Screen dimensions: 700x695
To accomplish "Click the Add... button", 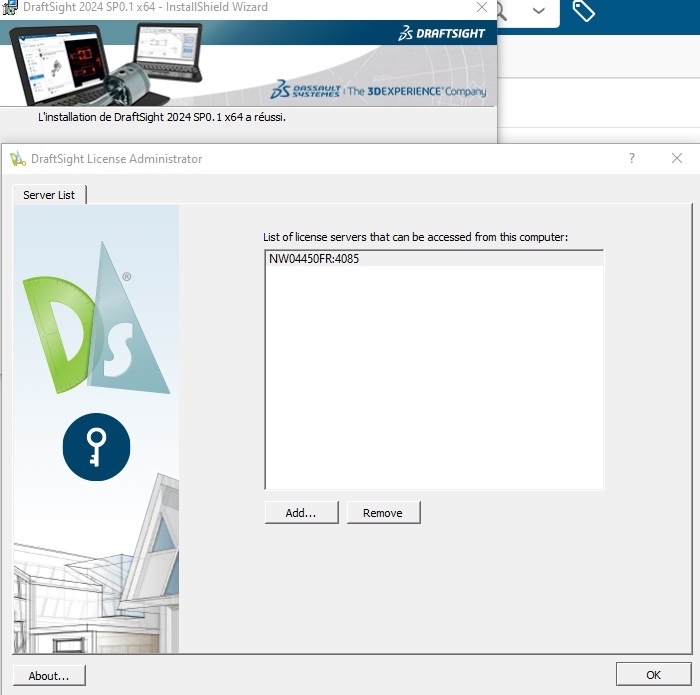I will tap(301, 512).
